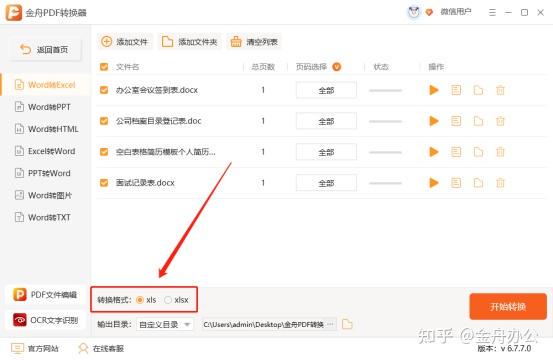The width and height of the screenshot is (553, 360).
Task: Open 全部 page selector for 办公室会议签到表.docx
Action: (x=326, y=90)
